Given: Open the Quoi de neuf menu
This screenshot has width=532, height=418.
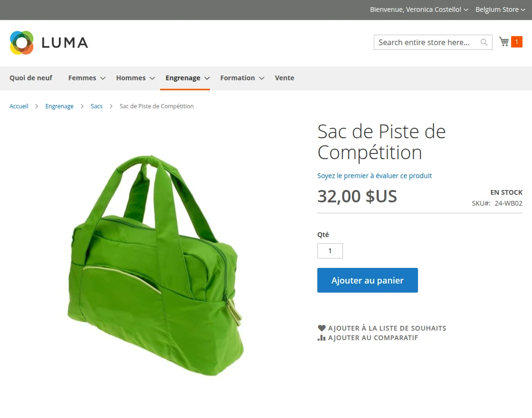Looking at the screenshot, I should [x=31, y=78].
